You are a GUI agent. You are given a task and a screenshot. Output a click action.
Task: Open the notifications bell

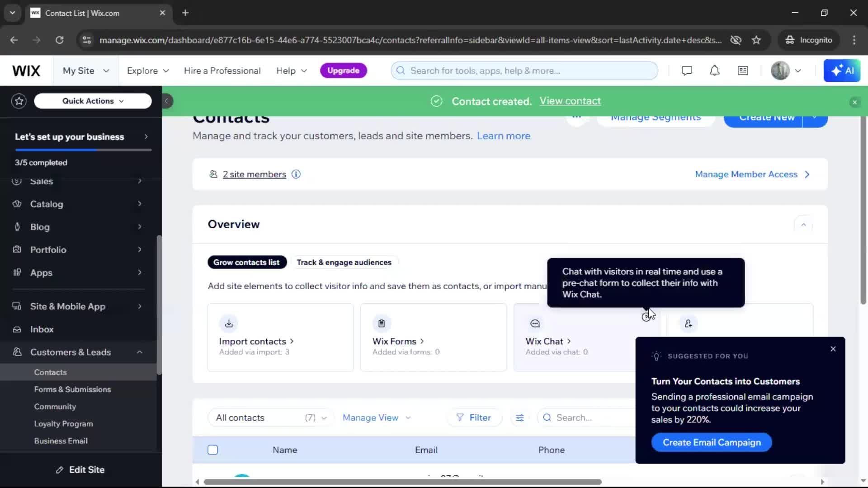click(714, 70)
